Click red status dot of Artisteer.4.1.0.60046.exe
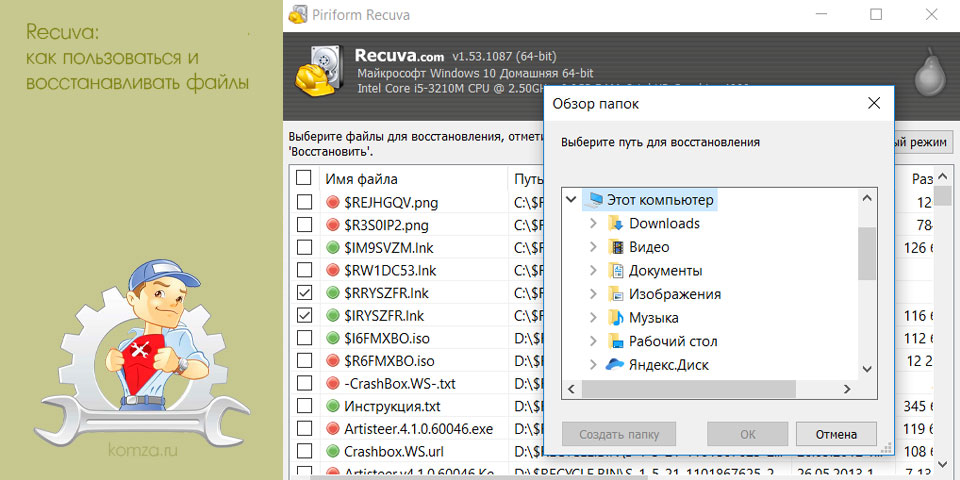Screen dimensions: 960x480 332,429
